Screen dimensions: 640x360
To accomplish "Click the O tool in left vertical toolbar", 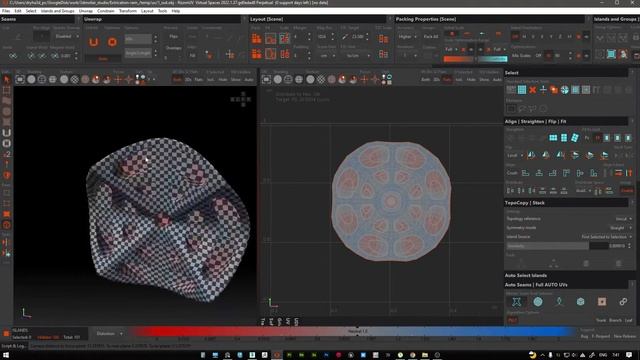I will click(7, 143).
